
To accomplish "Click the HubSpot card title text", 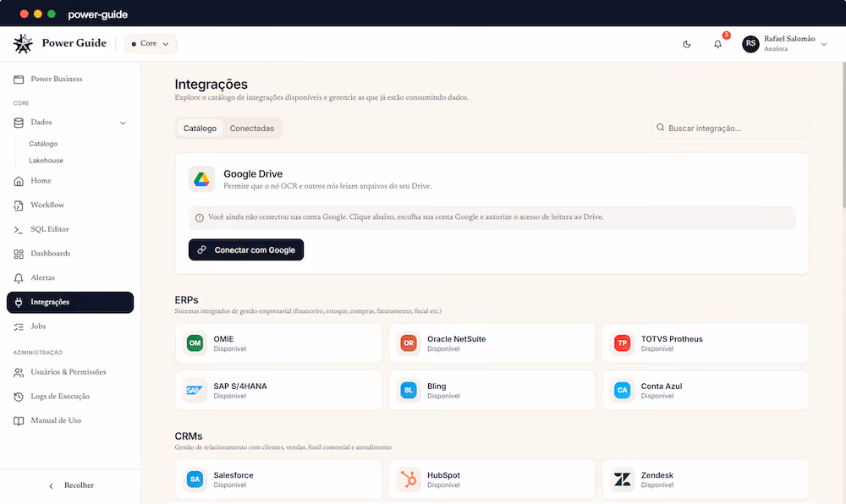I will [x=443, y=475].
